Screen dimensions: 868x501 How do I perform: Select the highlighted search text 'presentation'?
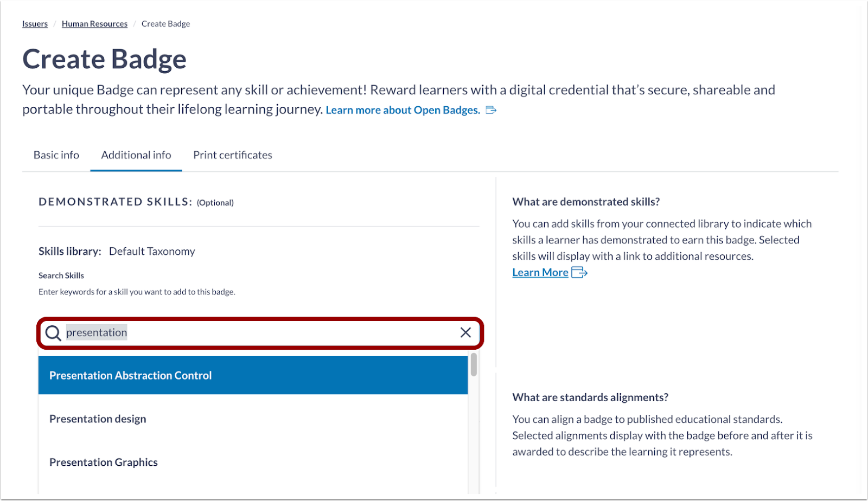(x=96, y=332)
